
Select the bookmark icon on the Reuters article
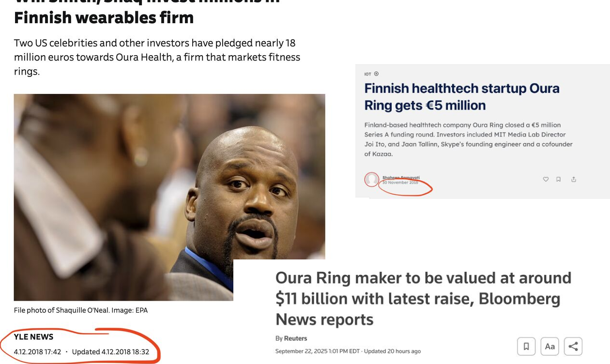pos(526,346)
